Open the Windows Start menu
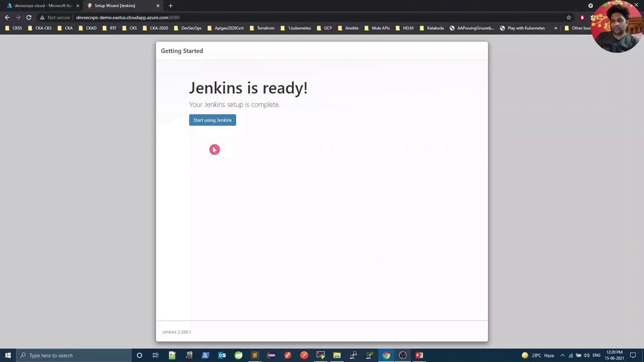The height and width of the screenshot is (362, 644). point(8,355)
